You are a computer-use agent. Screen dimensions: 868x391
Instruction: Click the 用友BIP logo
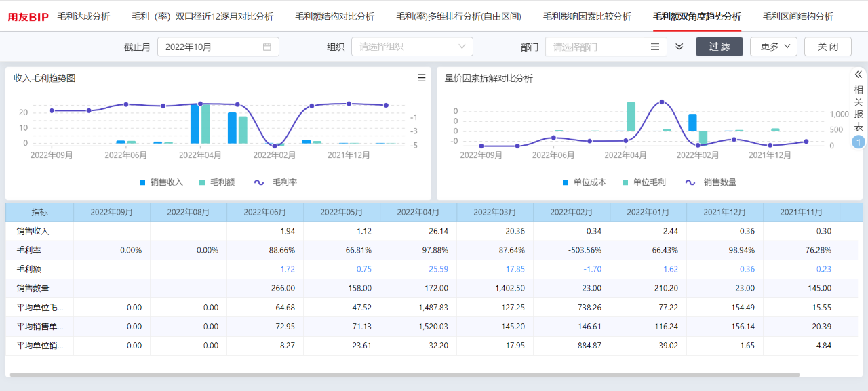28,16
